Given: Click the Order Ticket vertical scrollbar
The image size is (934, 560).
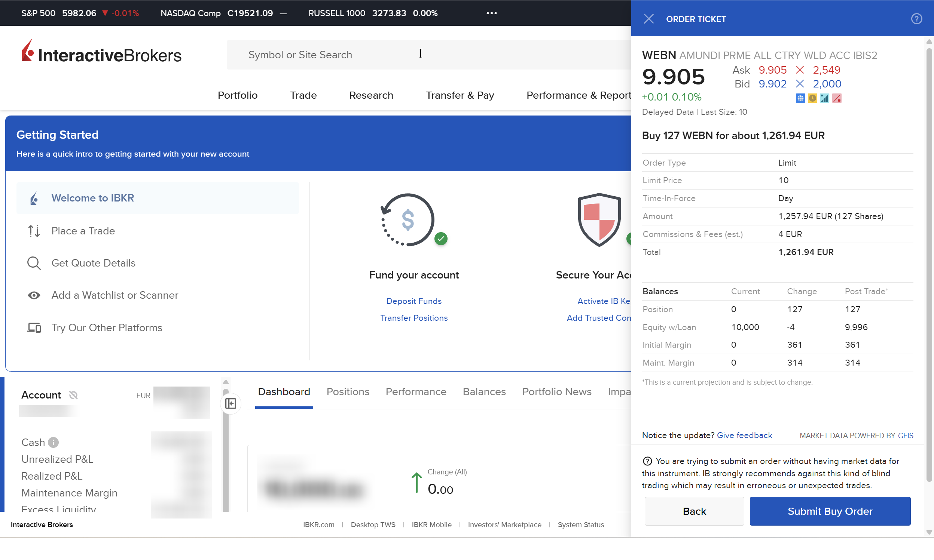Looking at the screenshot, I should click(929, 264).
